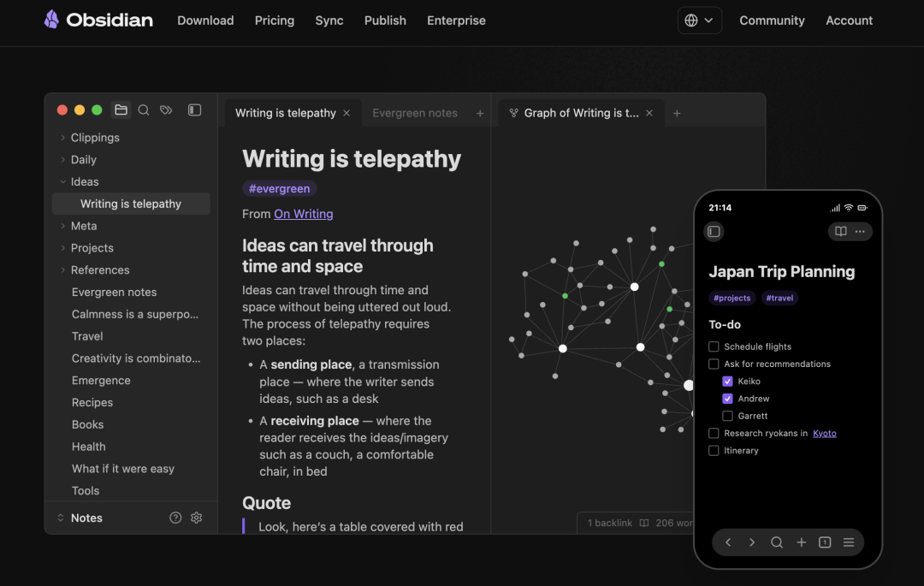Check the Research ryokans checkbox
924x586 pixels.
click(x=714, y=433)
